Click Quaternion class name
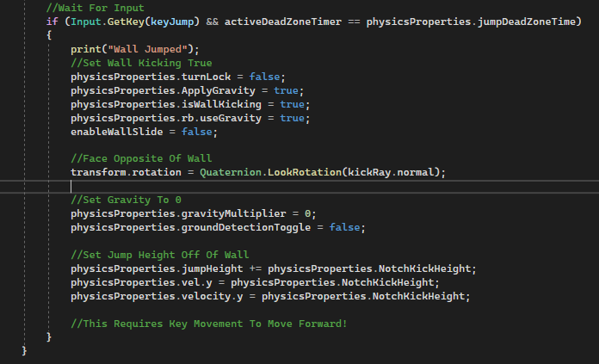Screen dimensions: 599x364 coord(231,172)
